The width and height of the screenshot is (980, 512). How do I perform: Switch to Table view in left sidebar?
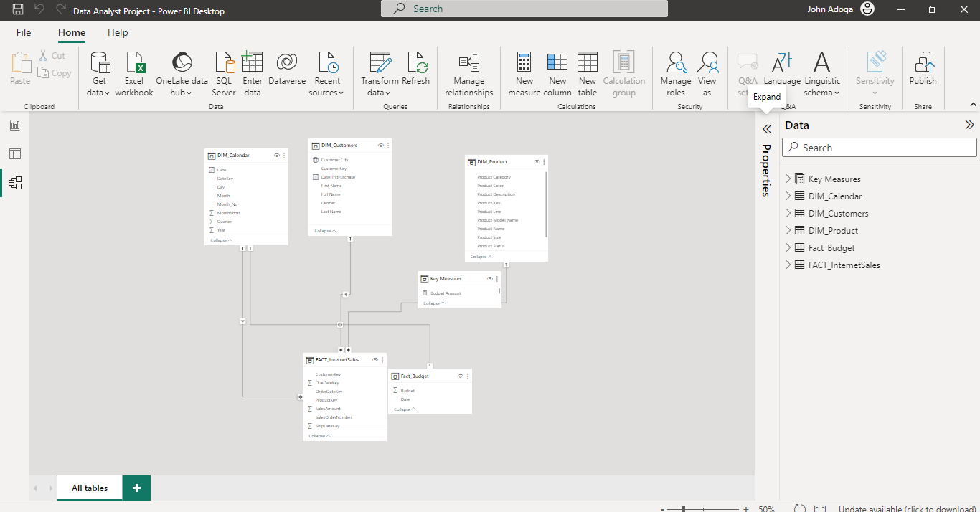[15, 154]
